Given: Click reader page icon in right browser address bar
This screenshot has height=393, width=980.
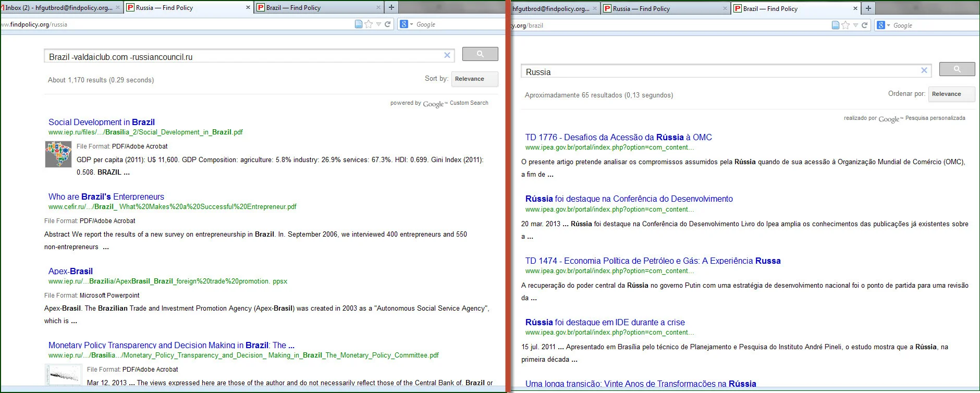Looking at the screenshot, I should (x=836, y=25).
